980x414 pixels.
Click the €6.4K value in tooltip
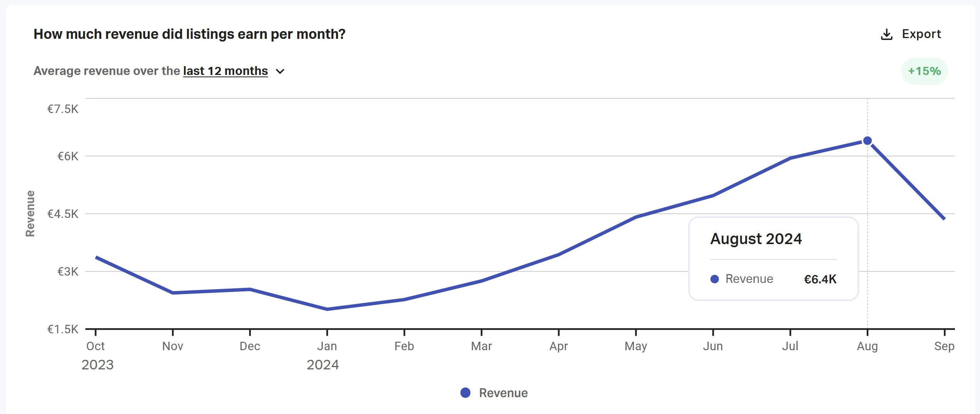pyautogui.click(x=820, y=279)
